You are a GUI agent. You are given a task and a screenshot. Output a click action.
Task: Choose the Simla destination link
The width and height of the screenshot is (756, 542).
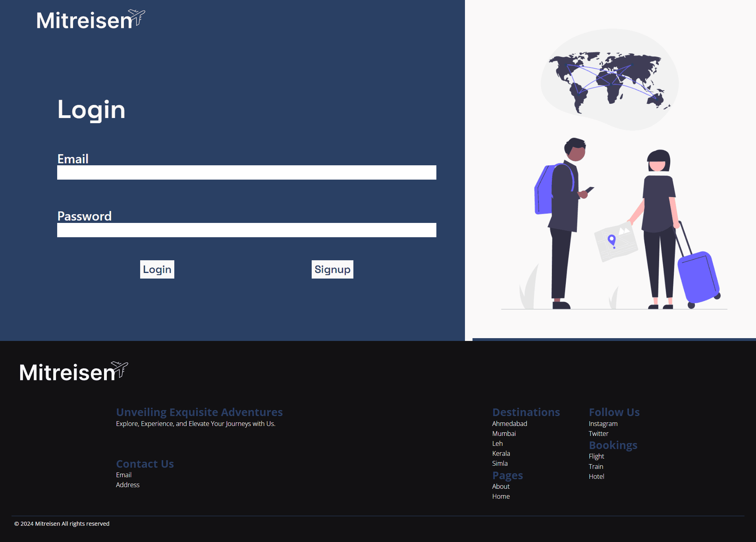[x=500, y=463]
